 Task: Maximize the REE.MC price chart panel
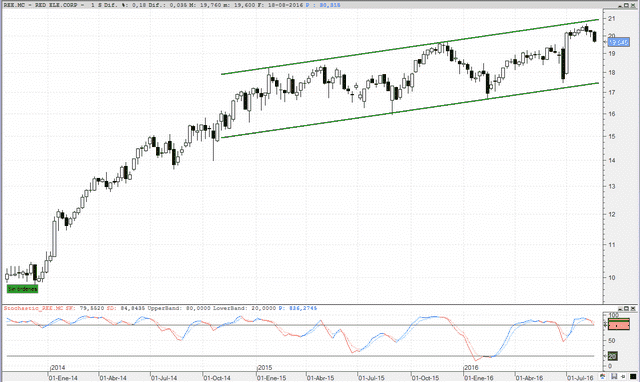pos(627,5)
